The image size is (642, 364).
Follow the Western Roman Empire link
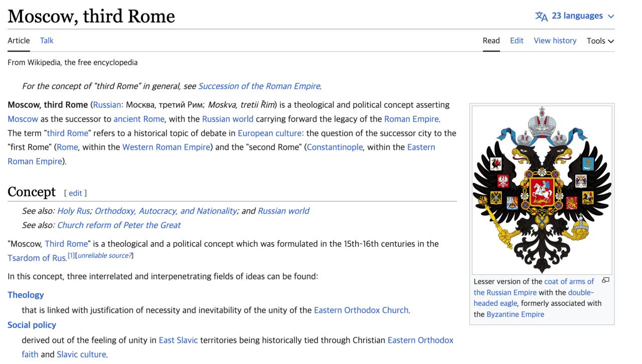(166, 147)
